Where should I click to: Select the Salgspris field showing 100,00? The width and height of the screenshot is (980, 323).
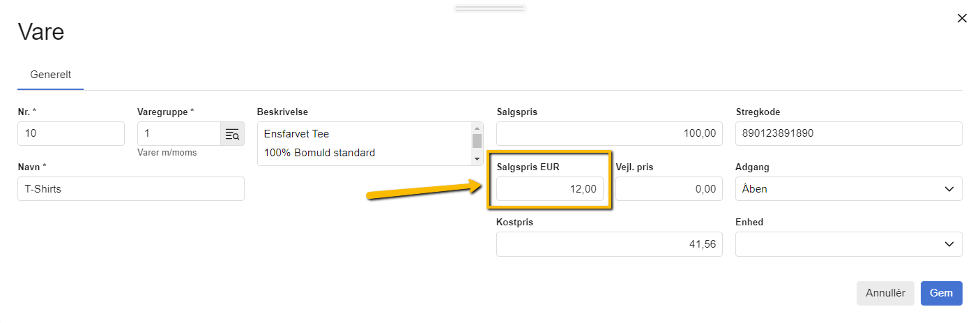pyautogui.click(x=609, y=134)
